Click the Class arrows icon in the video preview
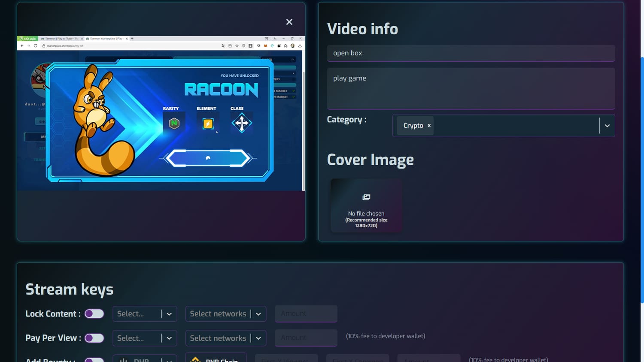The image size is (644, 362). click(242, 123)
